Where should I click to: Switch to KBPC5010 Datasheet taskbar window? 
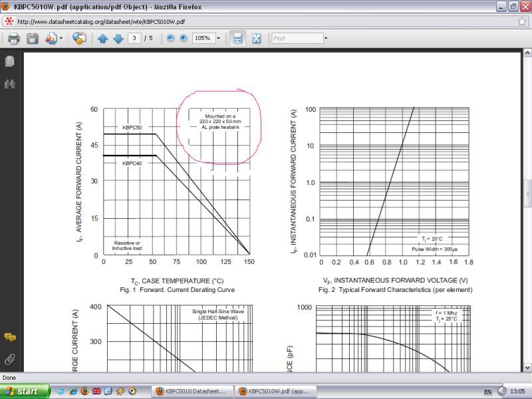(192, 391)
